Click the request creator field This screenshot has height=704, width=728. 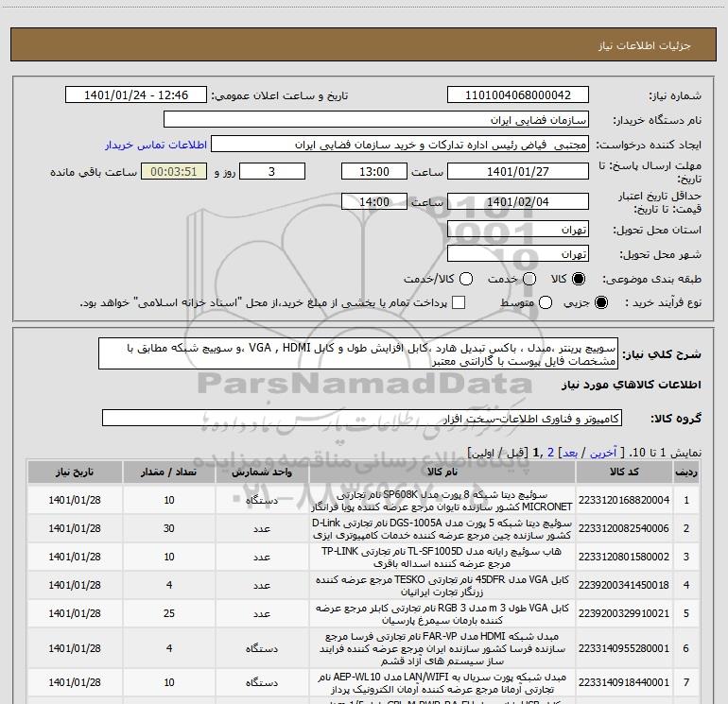coord(399,145)
